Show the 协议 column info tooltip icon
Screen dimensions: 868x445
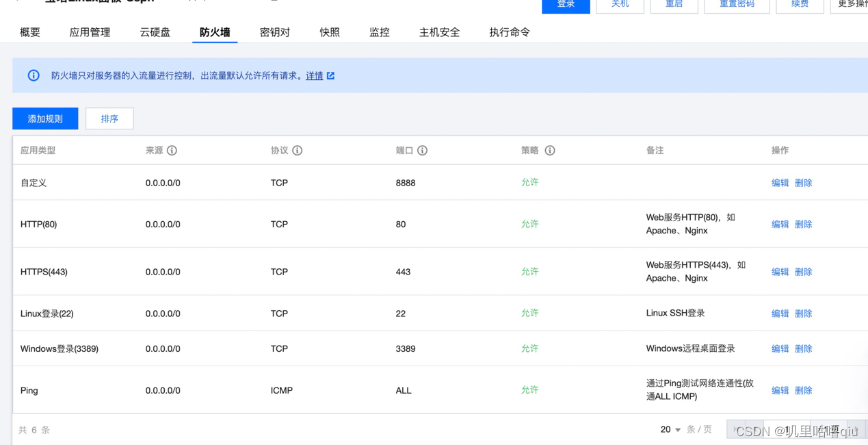(x=298, y=151)
